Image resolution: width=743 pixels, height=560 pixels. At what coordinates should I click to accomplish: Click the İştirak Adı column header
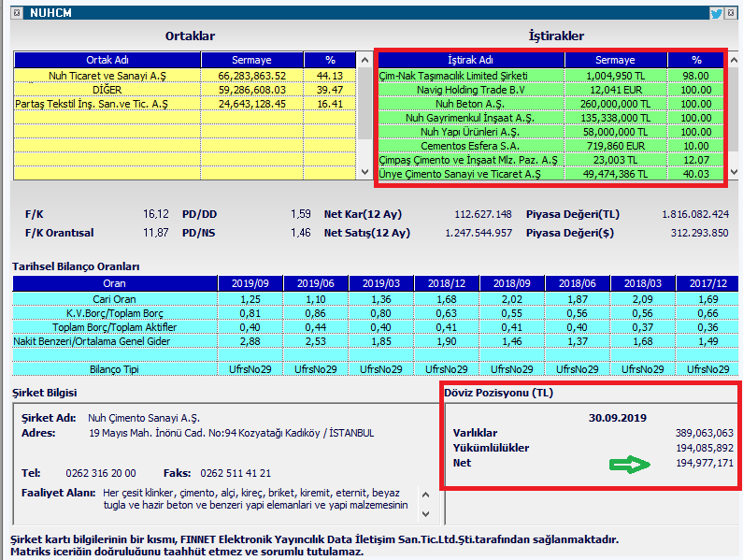(470, 60)
